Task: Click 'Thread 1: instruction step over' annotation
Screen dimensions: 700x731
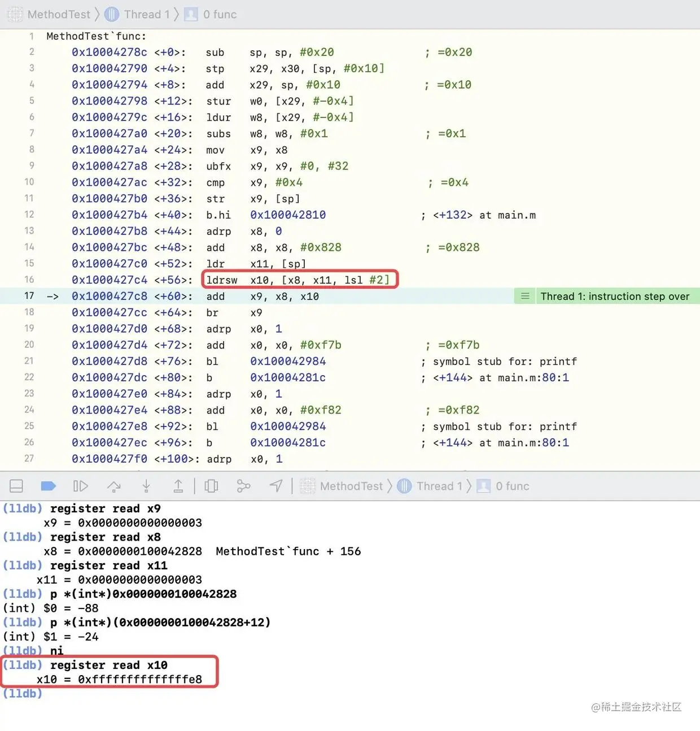Action: click(615, 297)
